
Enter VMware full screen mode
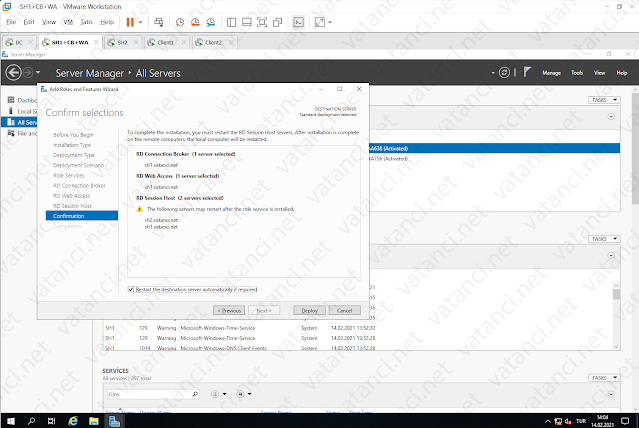pos(262,22)
